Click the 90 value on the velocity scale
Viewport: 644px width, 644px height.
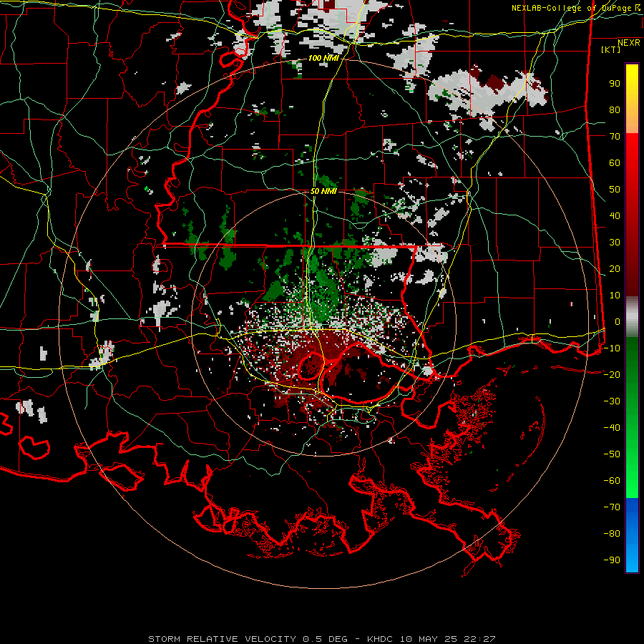615,84
